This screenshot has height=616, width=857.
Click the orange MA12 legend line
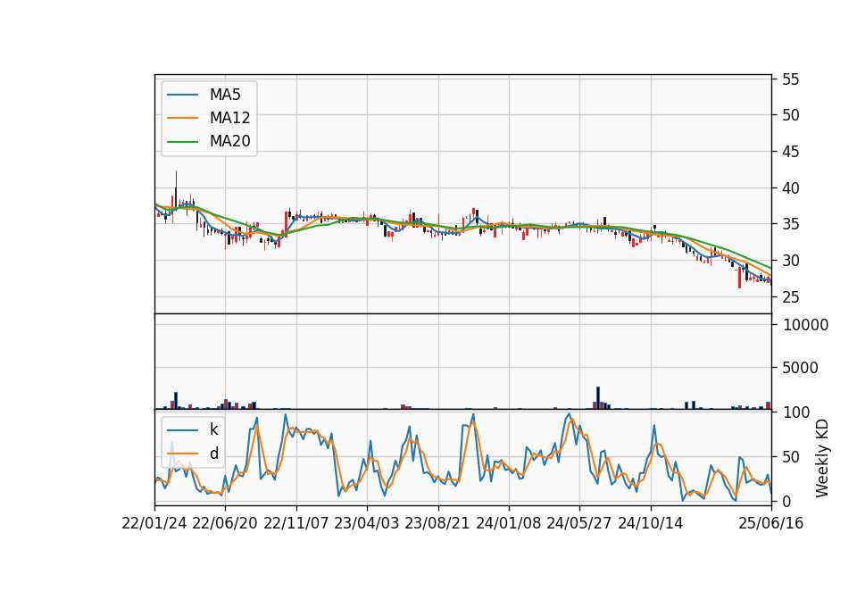[x=182, y=118]
